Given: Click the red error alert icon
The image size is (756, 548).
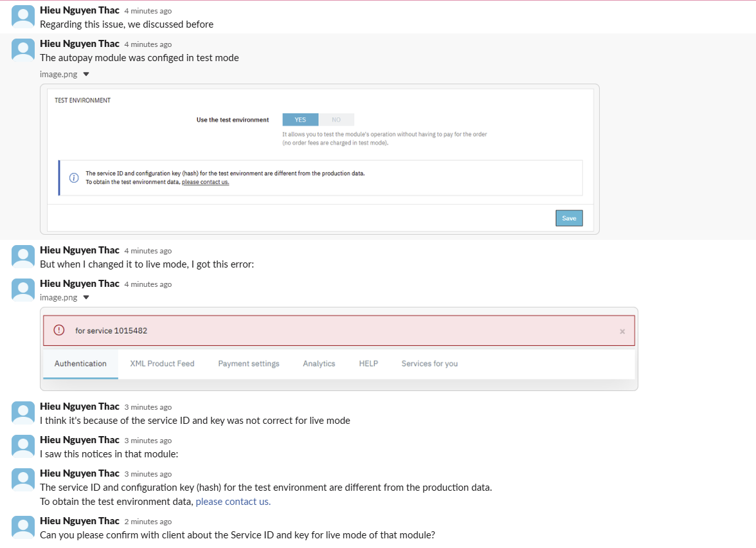Looking at the screenshot, I should (59, 330).
